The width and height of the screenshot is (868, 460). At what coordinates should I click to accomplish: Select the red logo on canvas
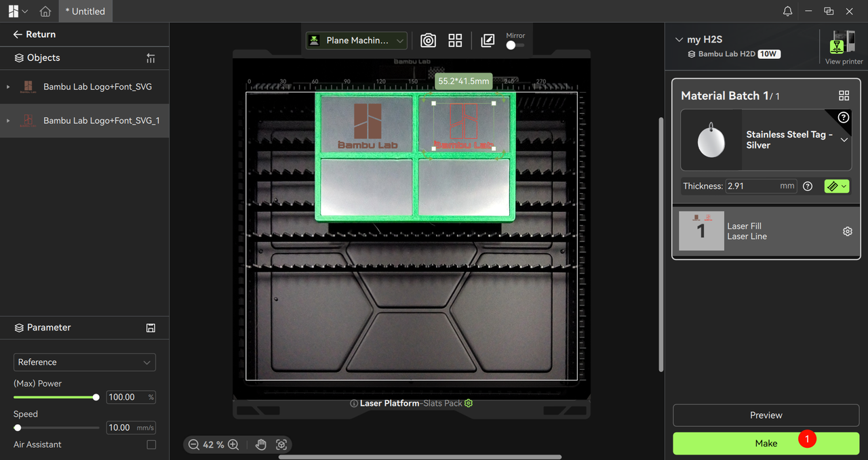(463, 127)
